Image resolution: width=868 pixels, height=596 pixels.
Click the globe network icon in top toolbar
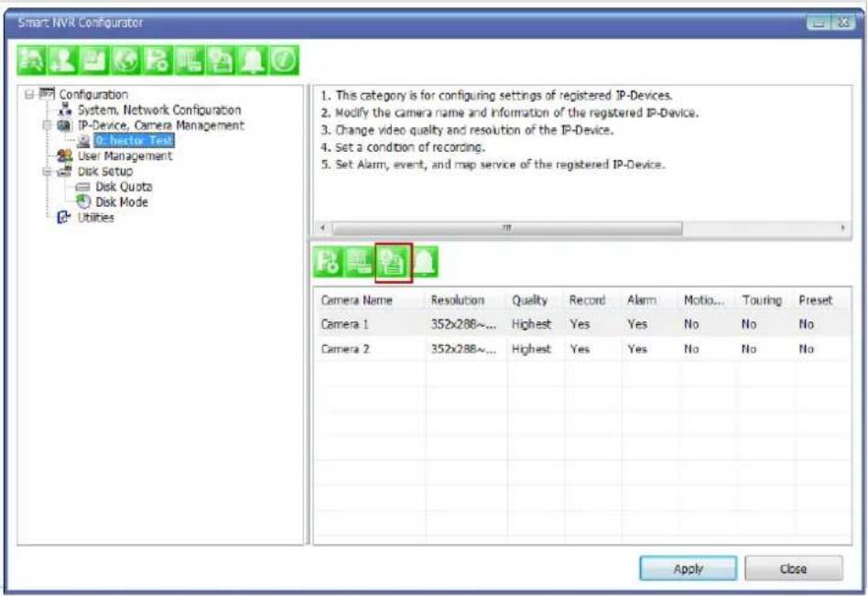(125, 60)
